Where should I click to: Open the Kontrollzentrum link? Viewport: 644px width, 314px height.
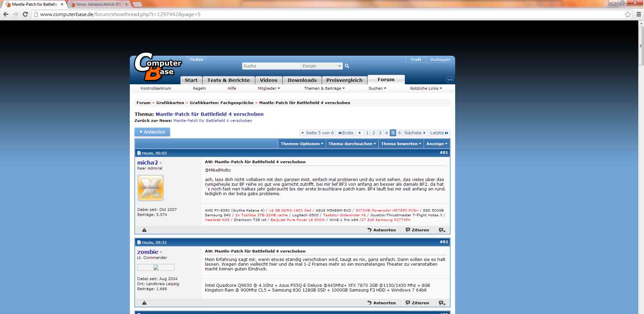pyautogui.click(x=156, y=88)
